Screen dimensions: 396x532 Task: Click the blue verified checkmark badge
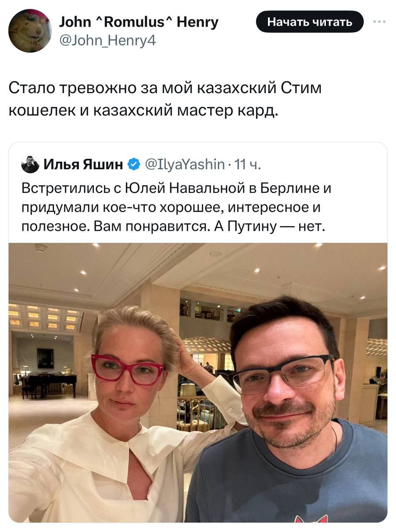(x=134, y=165)
